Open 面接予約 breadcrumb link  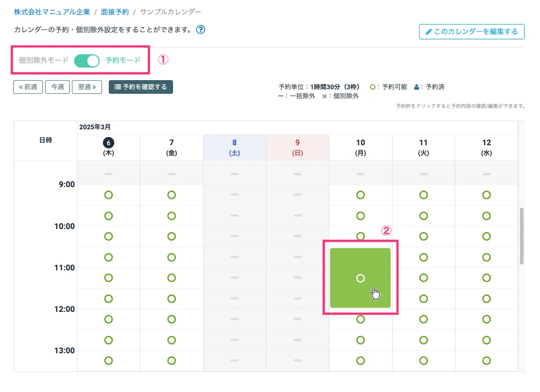[x=115, y=12]
